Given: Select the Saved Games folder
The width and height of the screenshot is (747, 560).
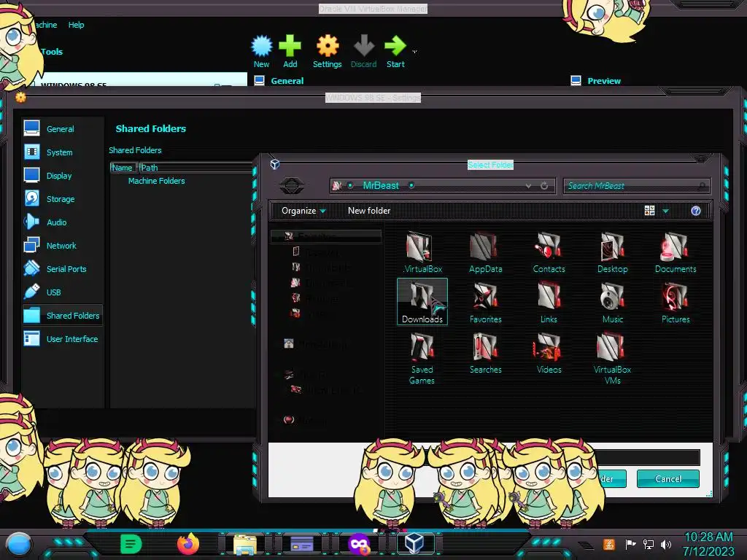Looking at the screenshot, I should pos(422,359).
